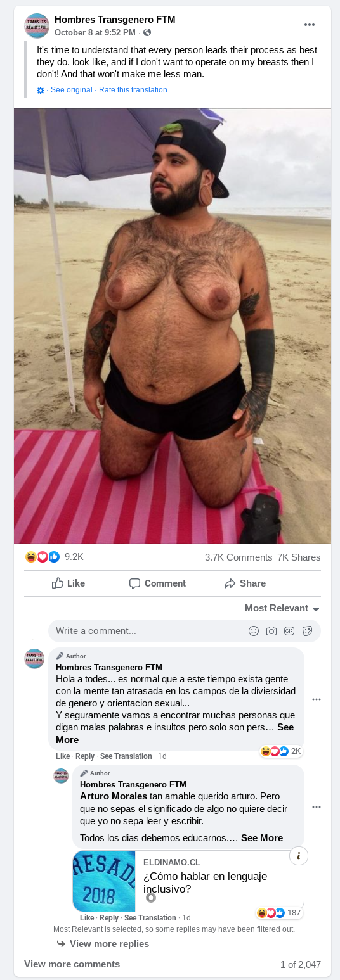Viewport: 340px width, 980px height.
Task: Post a GIF using the GIF icon
Action: (289, 631)
